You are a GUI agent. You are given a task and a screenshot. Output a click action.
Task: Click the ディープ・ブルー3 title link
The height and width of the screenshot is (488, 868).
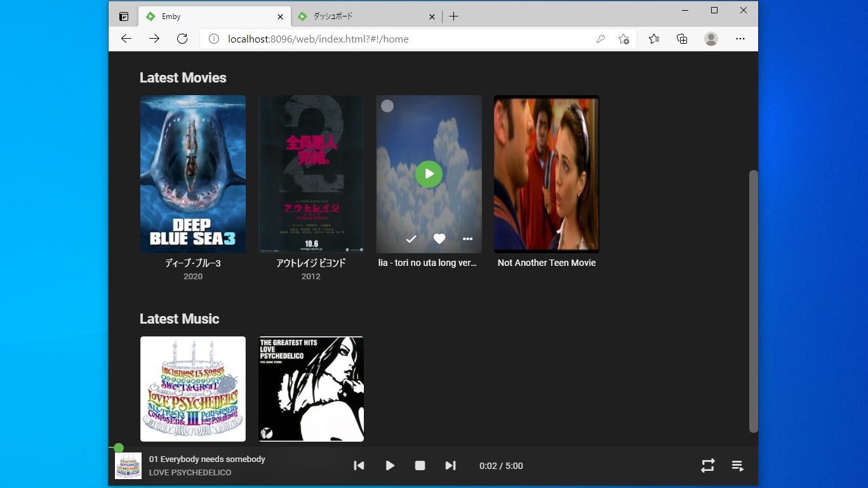(193, 263)
